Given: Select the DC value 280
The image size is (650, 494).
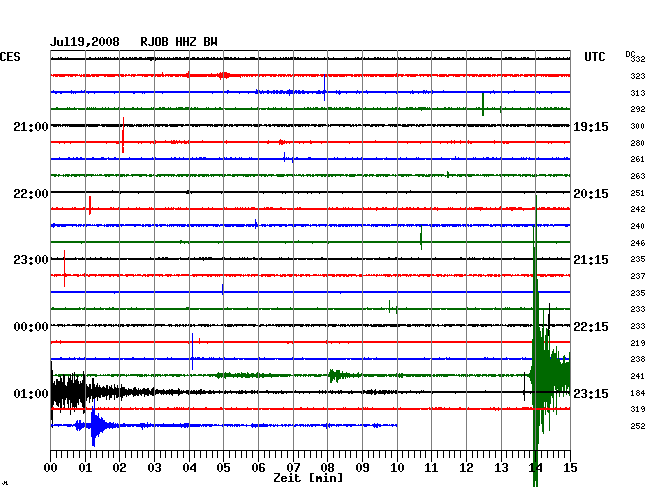Looking at the screenshot, I should tap(638, 143).
